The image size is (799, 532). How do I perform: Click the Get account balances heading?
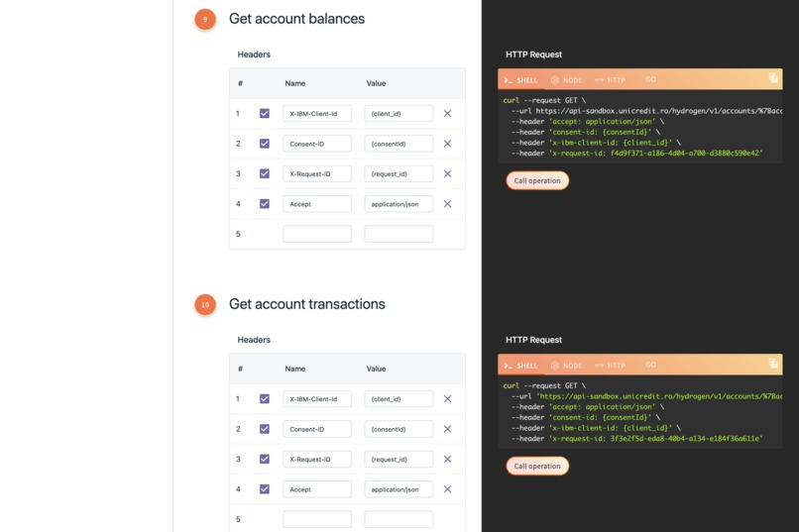click(296, 19)
